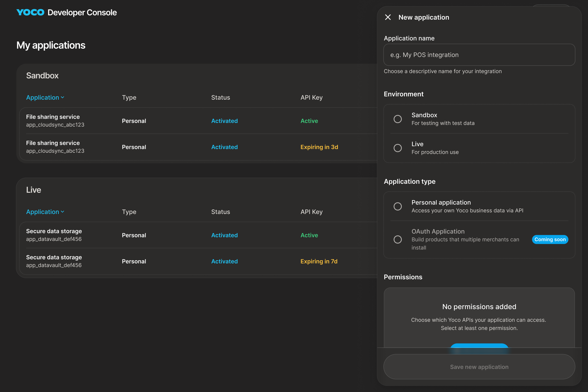The width and height of the screenshot is (588, 392).
Task: Click the Application name input field
Action: [x=479, y=55]
